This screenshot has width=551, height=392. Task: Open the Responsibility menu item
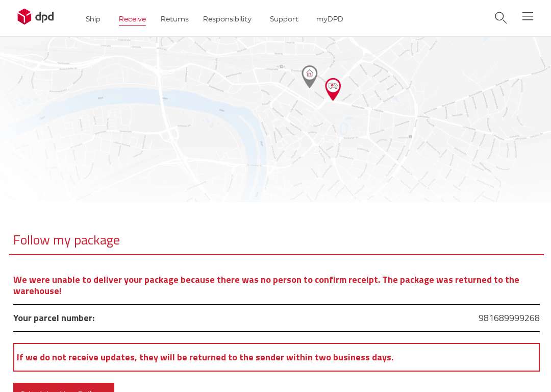[x=227, y=19]
